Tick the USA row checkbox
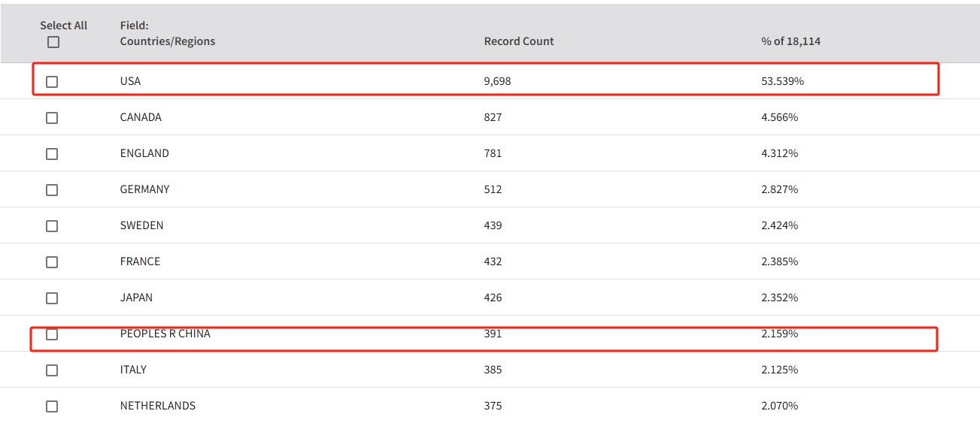 pyautogui.click(x=52, y=82)
